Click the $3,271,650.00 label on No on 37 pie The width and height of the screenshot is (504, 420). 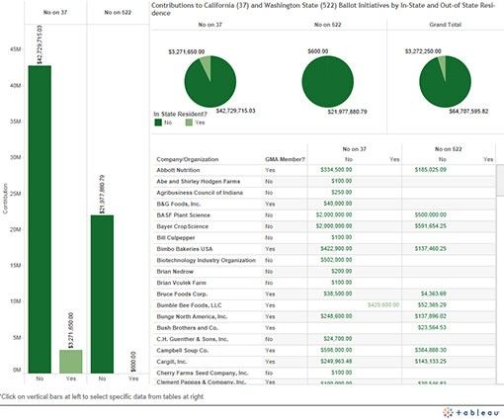[187, 51]
